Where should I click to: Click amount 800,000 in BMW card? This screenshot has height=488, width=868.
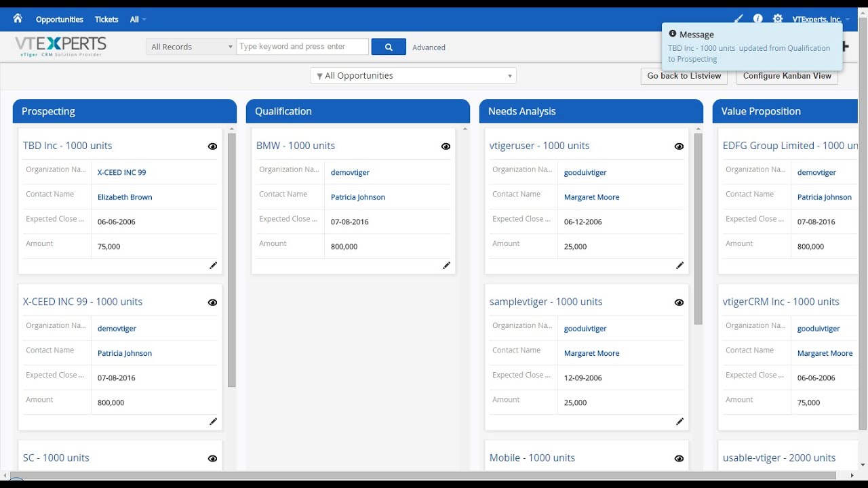344,247
